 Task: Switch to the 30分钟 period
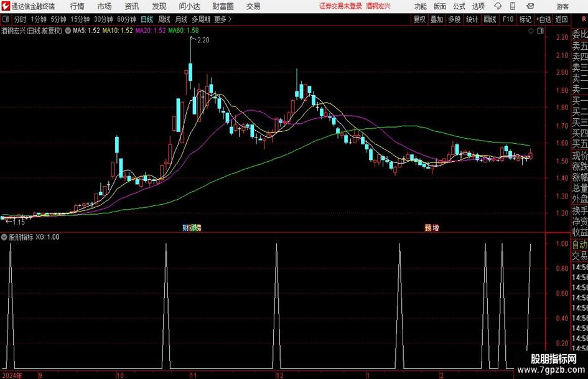point(103,19)
